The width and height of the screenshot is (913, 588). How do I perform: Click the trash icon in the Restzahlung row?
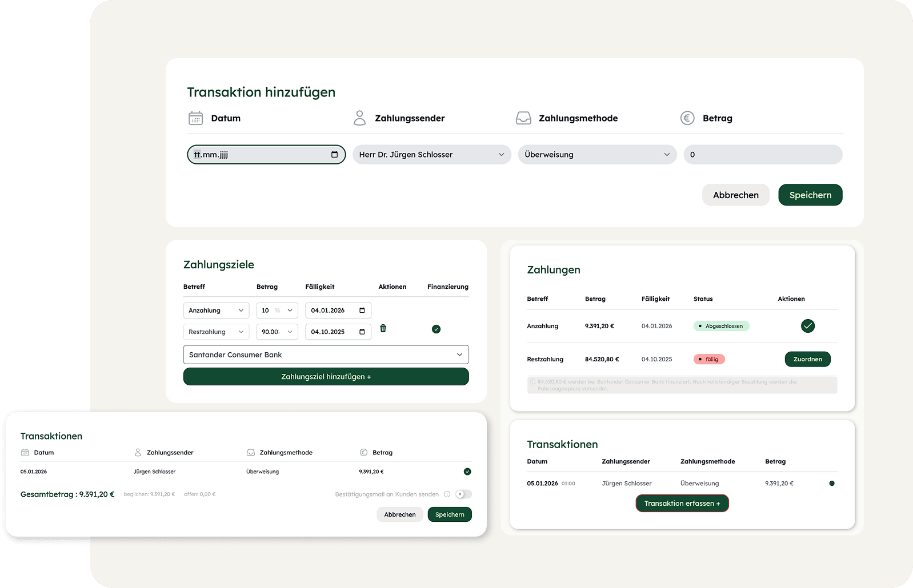[x=383, y=328]
